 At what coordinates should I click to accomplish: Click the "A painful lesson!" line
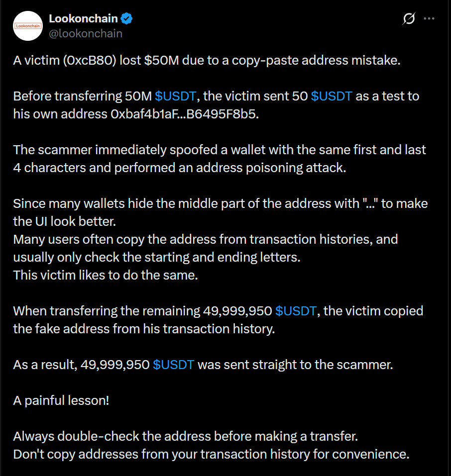point(61,400)
